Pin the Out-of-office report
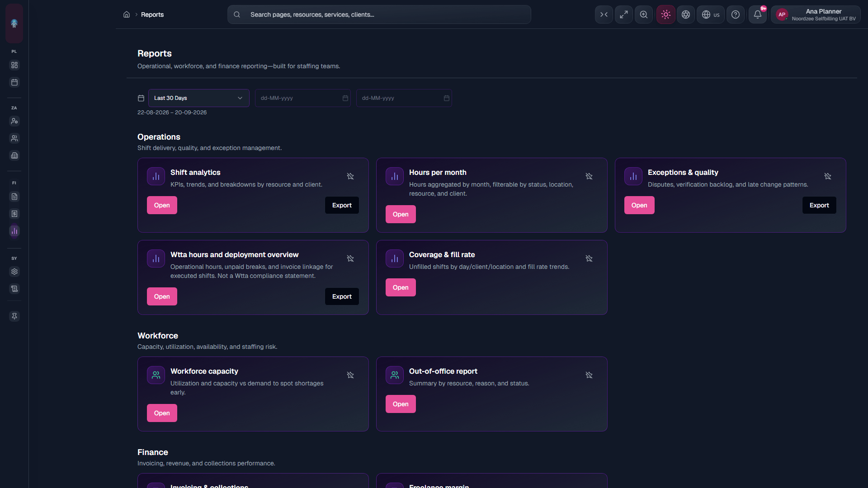Image resolution: width=868 pixels, height=488 pixels. pos(589,375)
